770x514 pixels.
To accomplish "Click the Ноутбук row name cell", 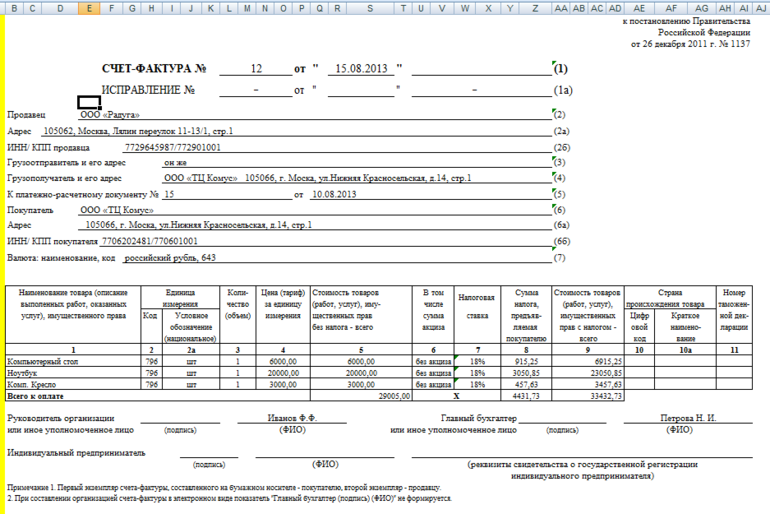I will (71, 372).
